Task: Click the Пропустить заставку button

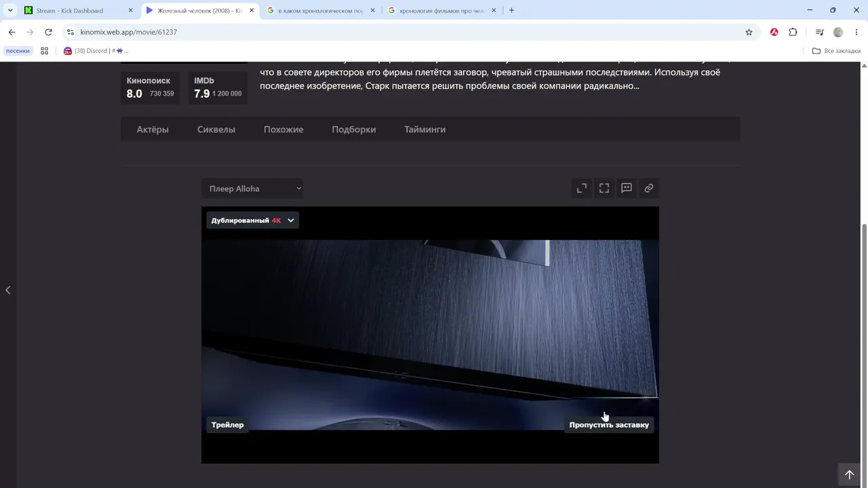Action: coord(609,425)
